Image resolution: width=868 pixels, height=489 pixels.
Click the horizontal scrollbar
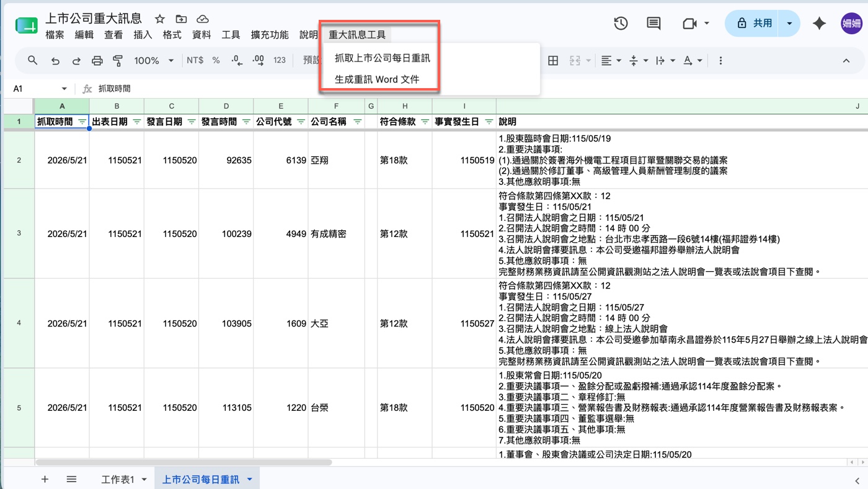(184, 462)
